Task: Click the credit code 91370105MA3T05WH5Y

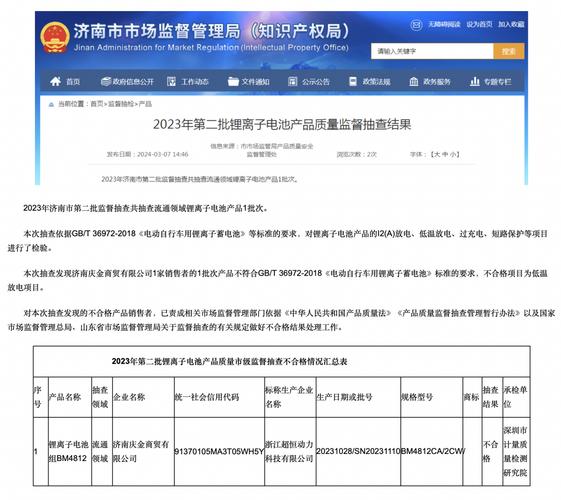Action: pyautogui.click(x=219, y=452)
